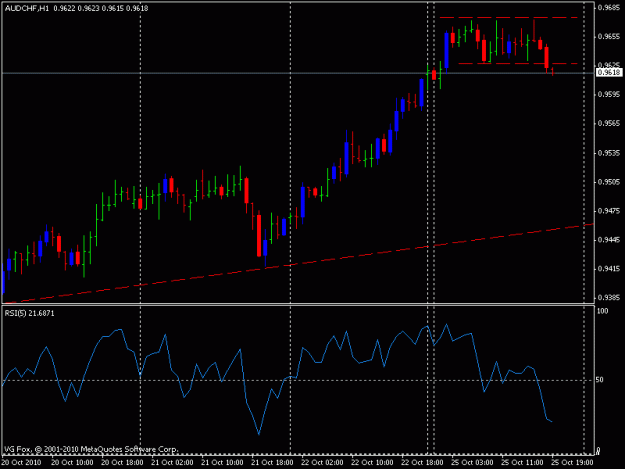
Task: Click the 22 Oct 02:00 time label
Action: coord(322,463)
